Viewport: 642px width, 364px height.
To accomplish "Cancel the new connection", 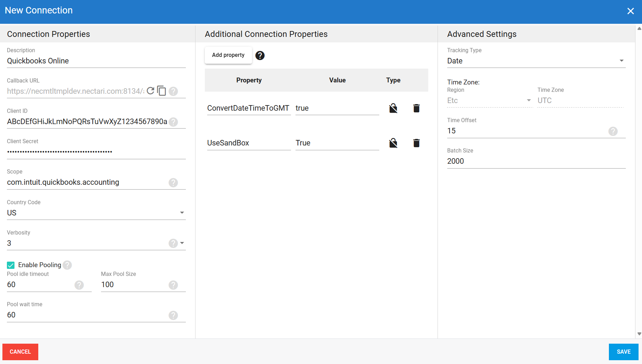I will pos(20,352).
